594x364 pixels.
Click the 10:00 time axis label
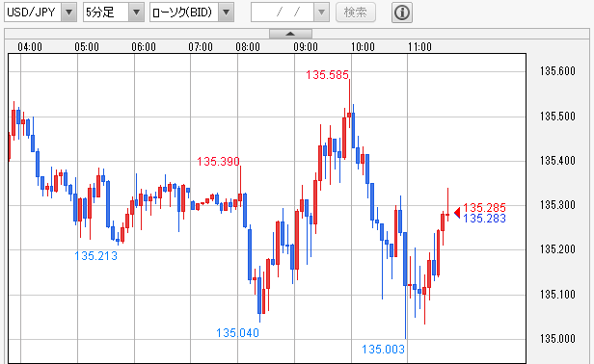pos(363,47)
